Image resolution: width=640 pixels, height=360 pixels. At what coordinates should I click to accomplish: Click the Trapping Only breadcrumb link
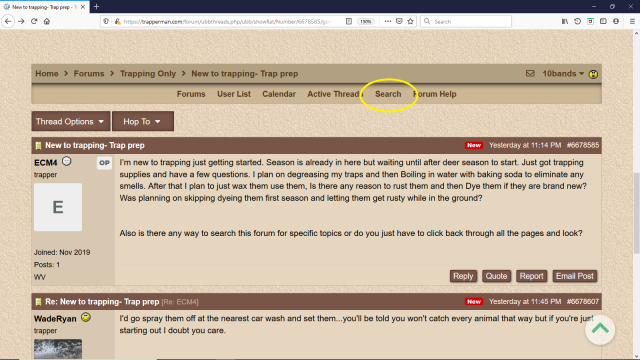click(148, 73)
